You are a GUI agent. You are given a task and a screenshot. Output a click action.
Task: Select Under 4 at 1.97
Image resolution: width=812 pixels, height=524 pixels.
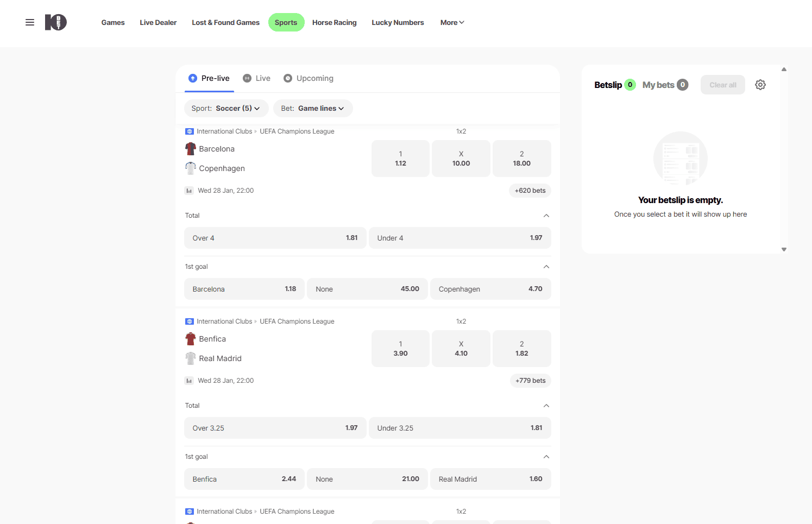tap(460, 238)
